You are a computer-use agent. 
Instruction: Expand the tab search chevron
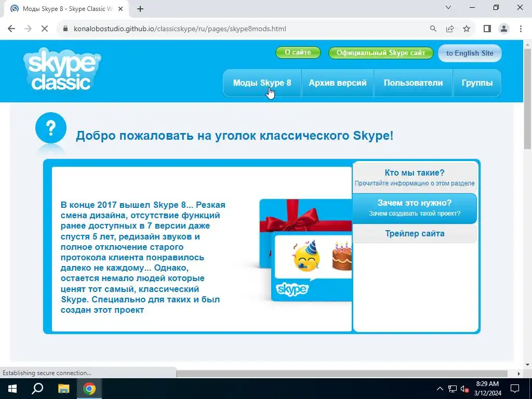click(x=448, y=7)
